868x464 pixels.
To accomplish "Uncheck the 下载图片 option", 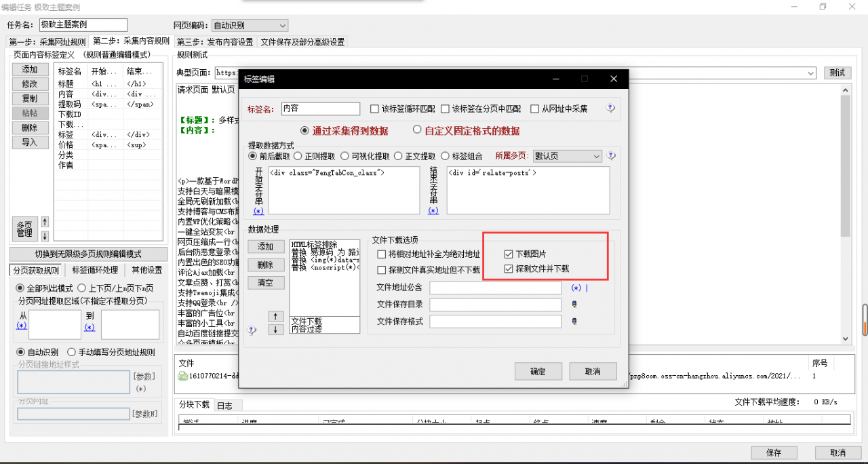I will coord(509,254).
